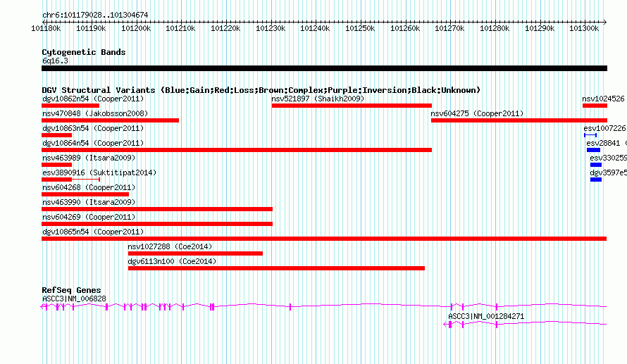The image size is (627, 364).
Task: Click the nsv463990 (Itsara2009) variant label
Action: click(x=89, y=202)
